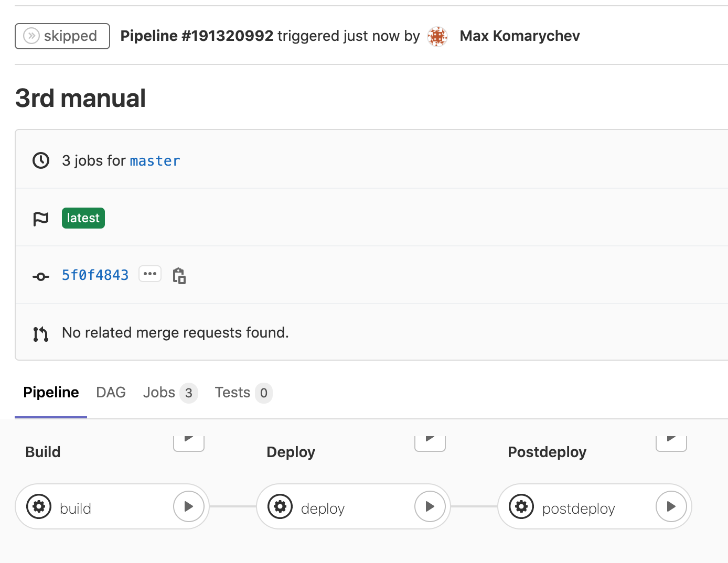This screenshot has height=563, width=728.
Task: Open commit 5f0f4843 link
Action: click(95, 275)
